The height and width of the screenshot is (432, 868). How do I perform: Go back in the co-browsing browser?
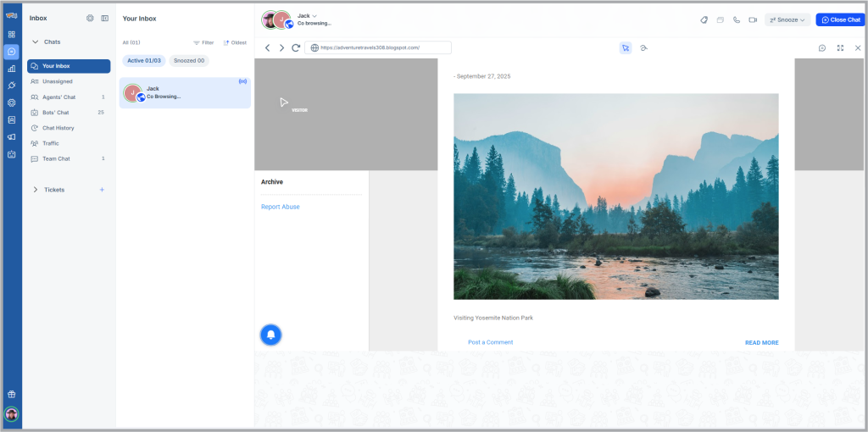pos(268,48)
